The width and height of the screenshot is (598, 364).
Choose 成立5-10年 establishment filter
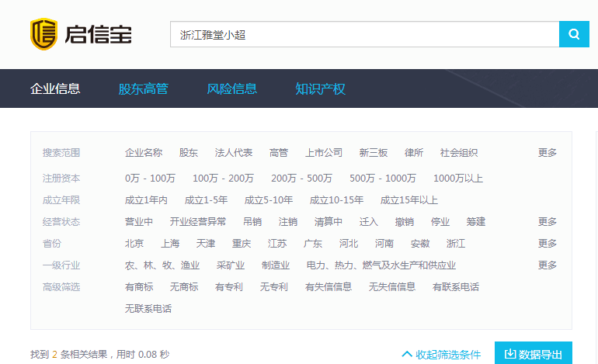tap(269, 200)
